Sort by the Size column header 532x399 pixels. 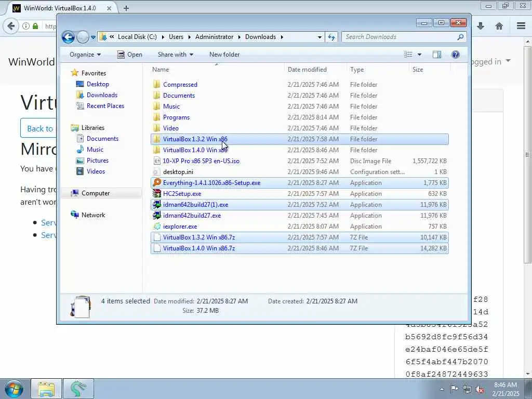tap(418, 70)
